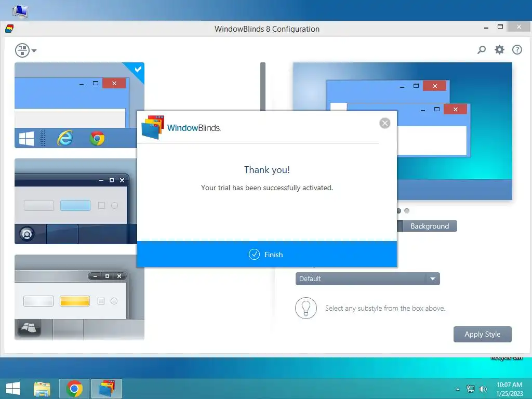Click the style list scrollbar
This screenshot has width=532, height=399.
(262, 87)
